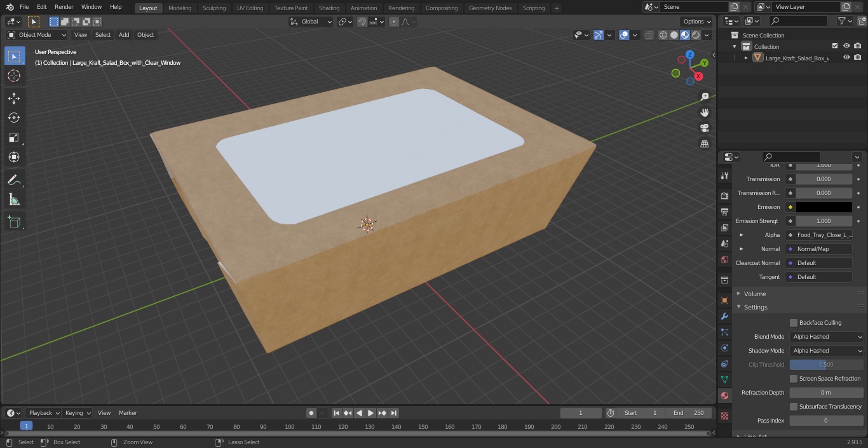868x448 pixels.
Task: Select the Rotate tool
Action: tap(14, 118)
